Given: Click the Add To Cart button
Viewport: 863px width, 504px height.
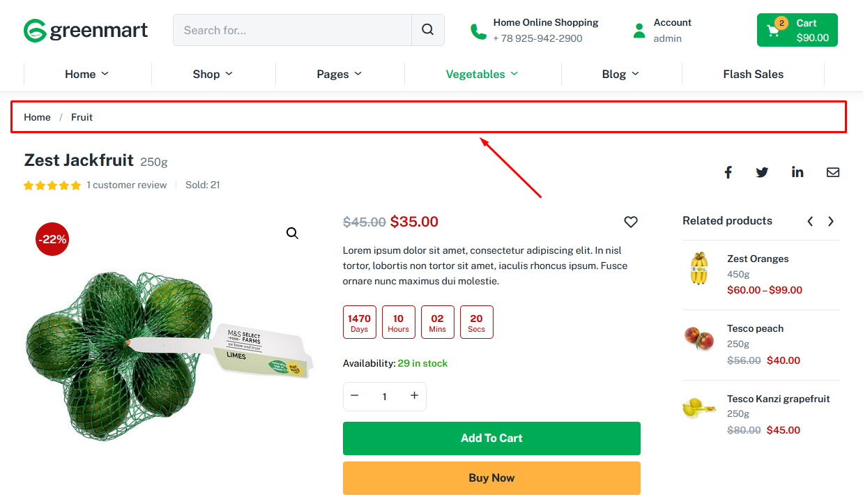Looking at the screenshot, I should click(491, 438).
